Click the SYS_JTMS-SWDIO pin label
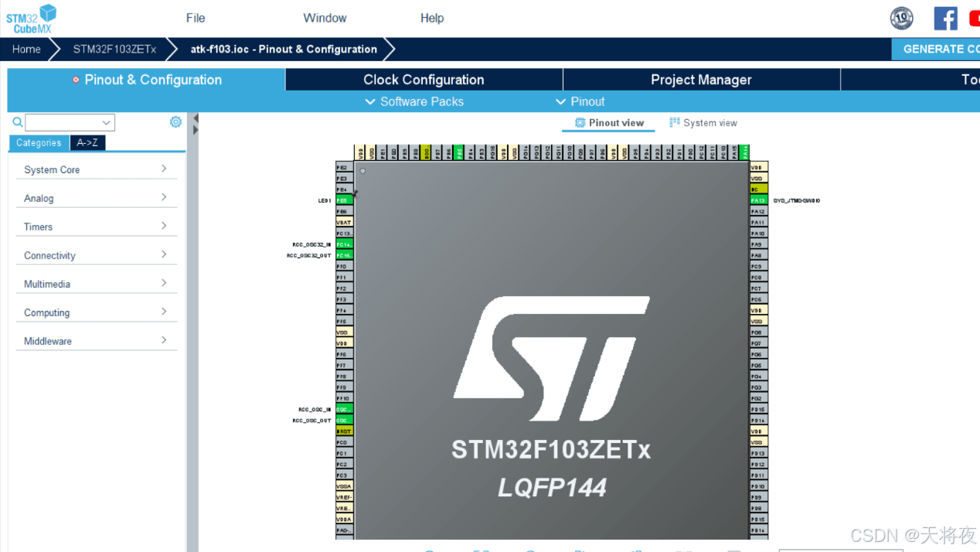 coord(797,200)
